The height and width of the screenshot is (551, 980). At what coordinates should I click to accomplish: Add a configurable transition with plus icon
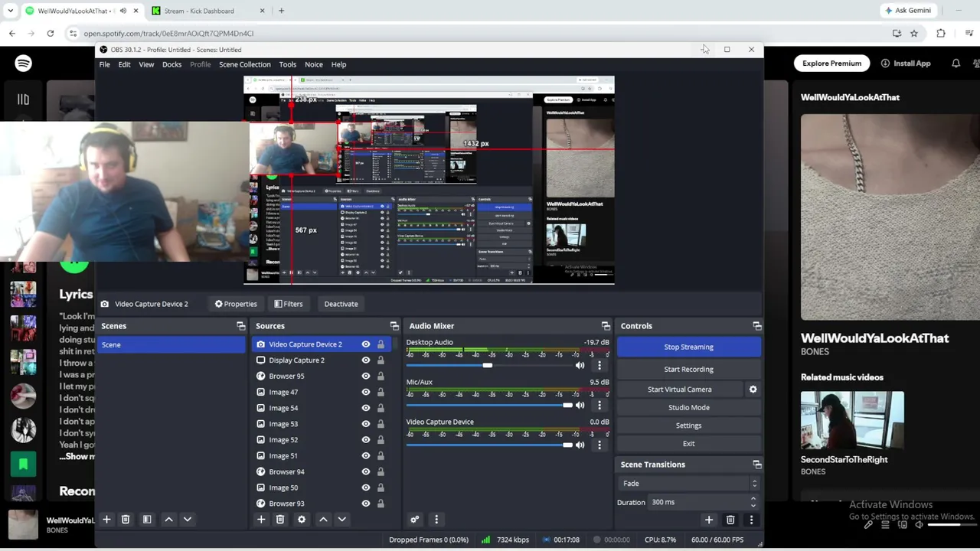709,520
